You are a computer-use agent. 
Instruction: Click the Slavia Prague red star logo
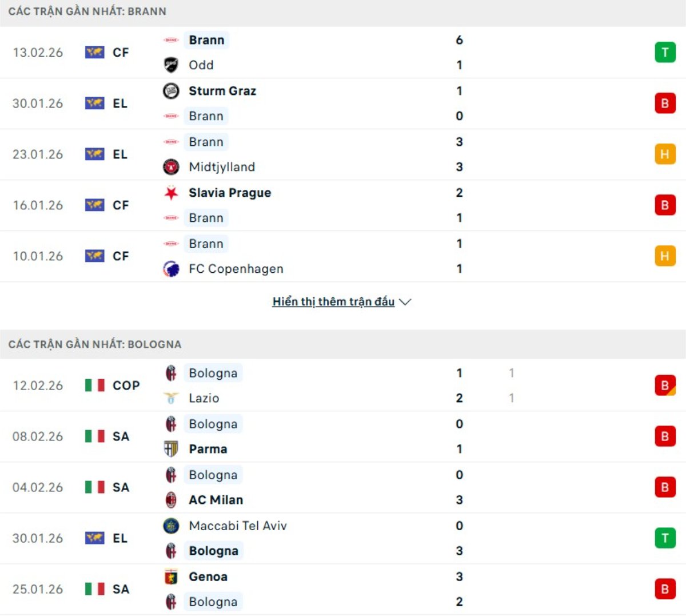[171, 193]
